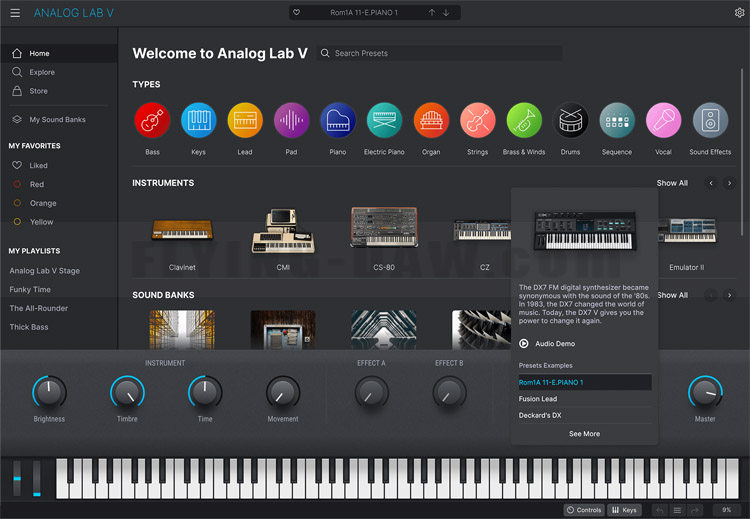Screen dimensions: 750x519
Task: Click the redo arrow in bottom bar
Action: pyautogui.click(x=695, y=510)
